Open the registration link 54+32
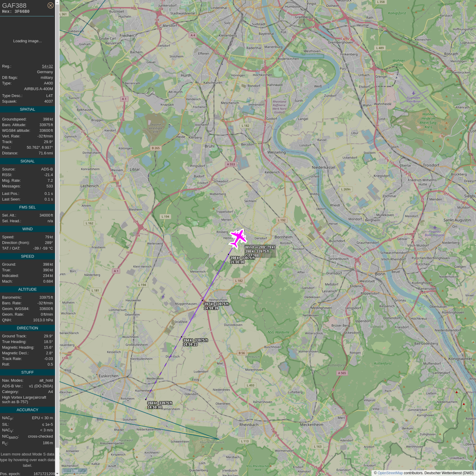The width and height of the screenshot is (476, 476). [x=47, y=66]
